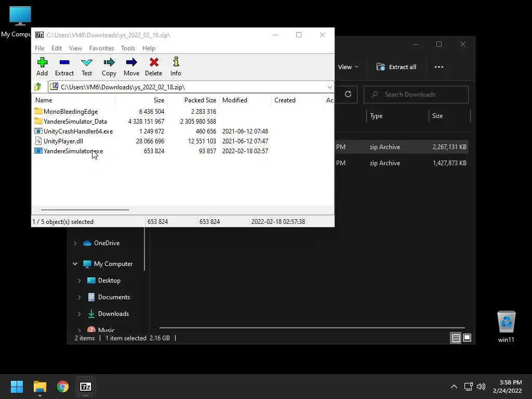This screenshot has width=532, height=399.
Task: Select the YandereSimulator.exe file
Action: coord(69,151)
